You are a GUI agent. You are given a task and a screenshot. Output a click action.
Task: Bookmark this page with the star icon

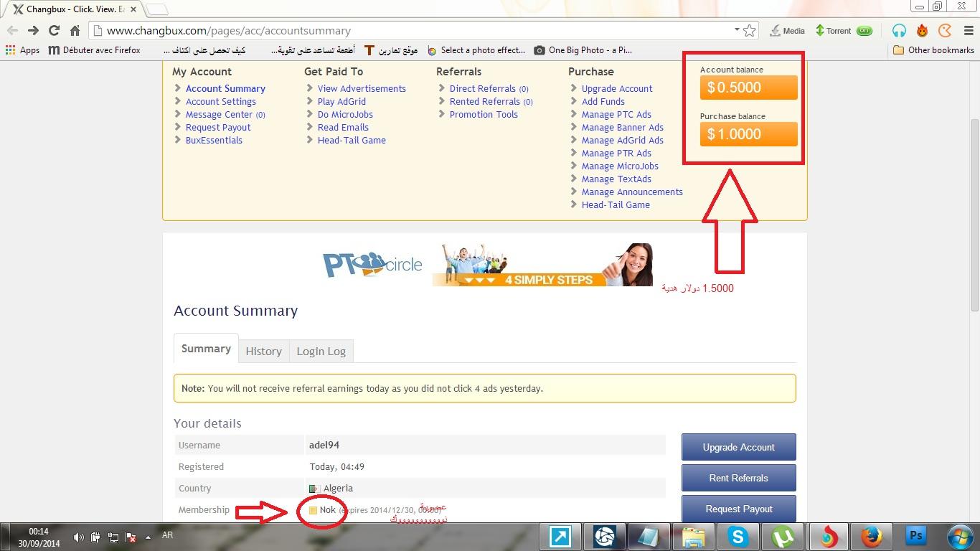click(x=750, y=31)
